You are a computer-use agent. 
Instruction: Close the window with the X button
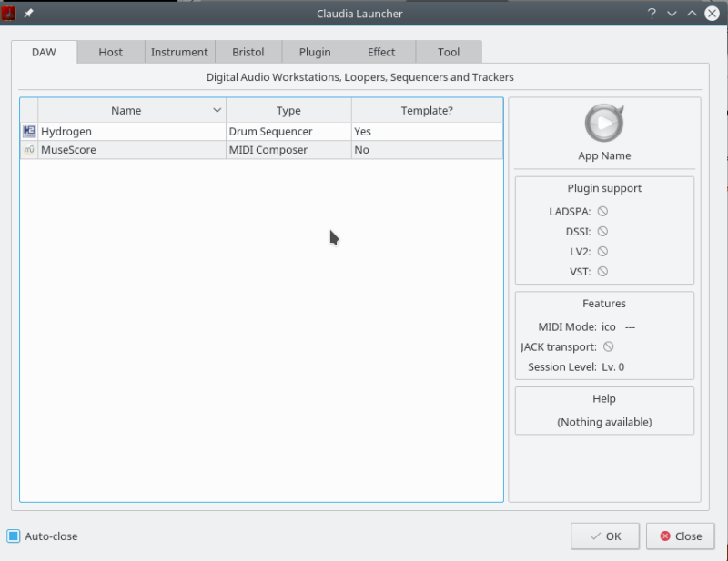pos(712,14)
